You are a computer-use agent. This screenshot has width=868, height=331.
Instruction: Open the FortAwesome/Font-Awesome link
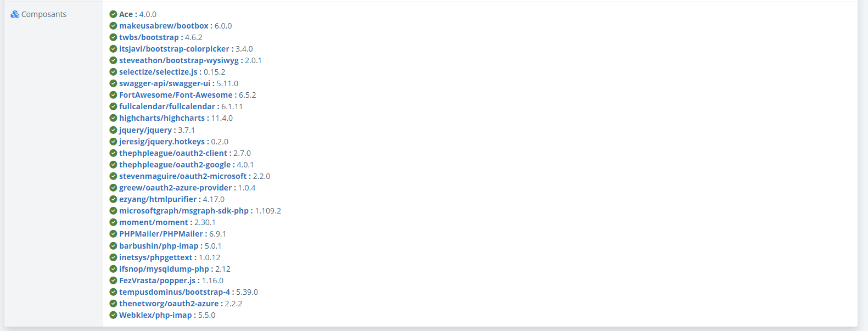pyautogui.click(x=176, y=95)
